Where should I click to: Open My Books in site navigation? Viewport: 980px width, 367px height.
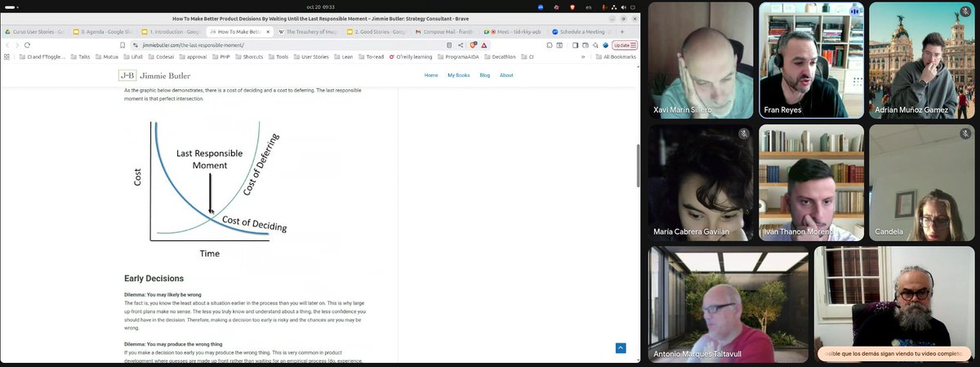point(458,75)
